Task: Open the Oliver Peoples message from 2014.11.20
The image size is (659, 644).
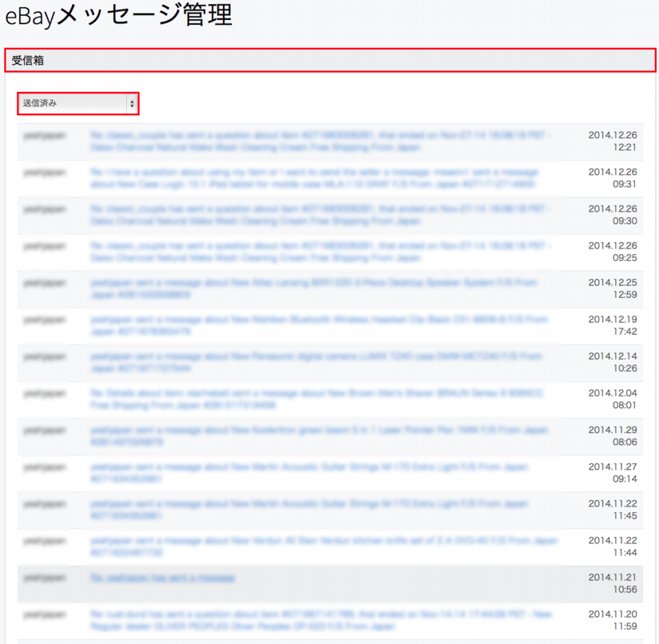Action: pos(320,619)
